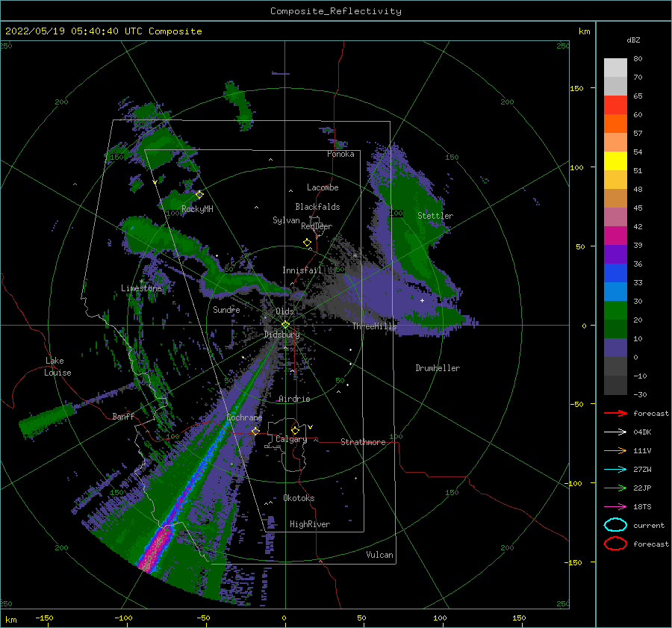Select the magenta 18TS arrow legend symbol

pos(615,507)
